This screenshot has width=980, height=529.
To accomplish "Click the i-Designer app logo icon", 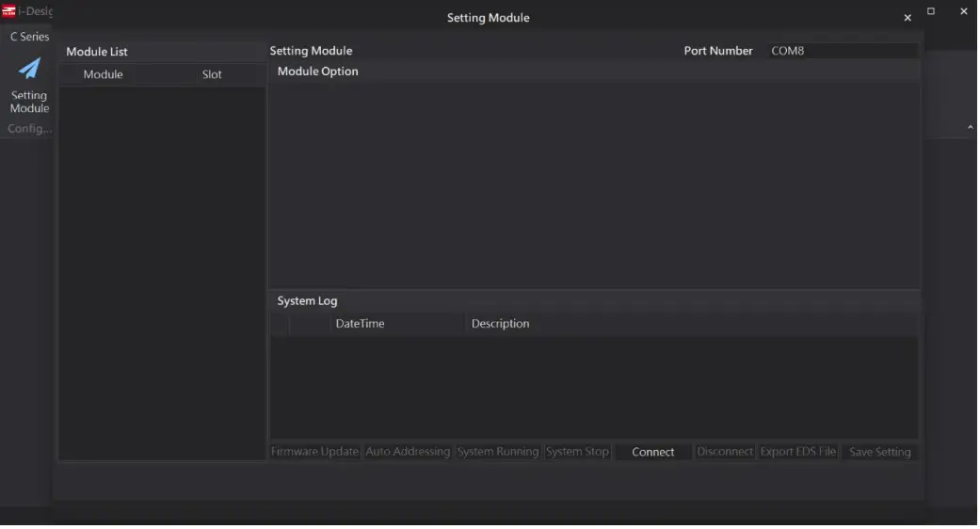I will tap(8, 11).
